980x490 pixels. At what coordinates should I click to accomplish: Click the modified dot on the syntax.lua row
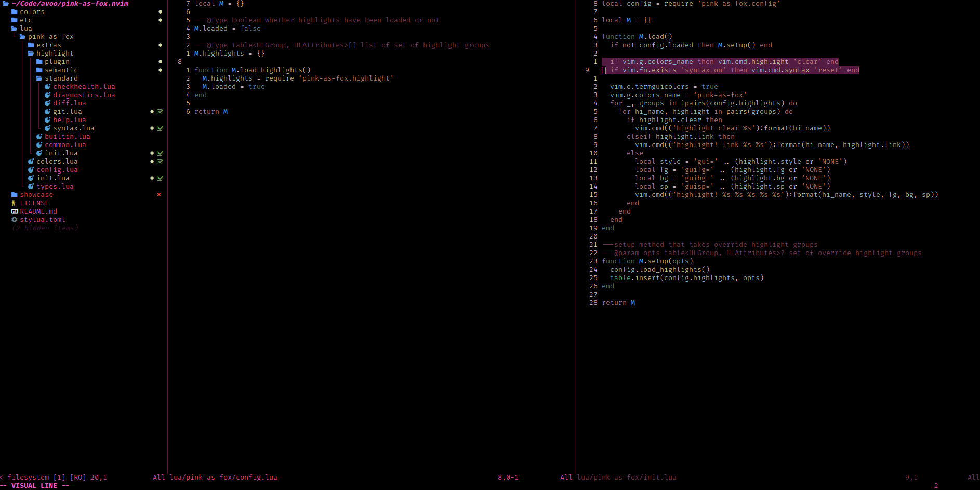click(152, 128)
